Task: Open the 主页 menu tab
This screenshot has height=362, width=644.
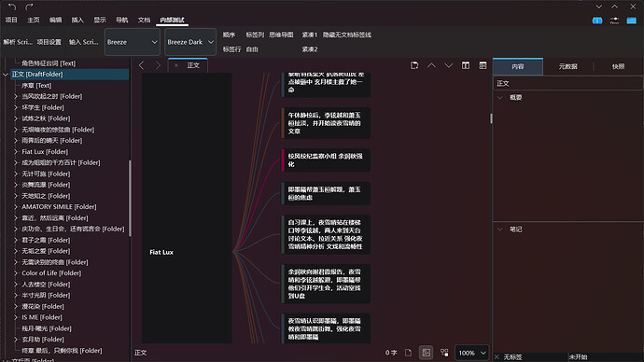Action: tap(34, 21)
